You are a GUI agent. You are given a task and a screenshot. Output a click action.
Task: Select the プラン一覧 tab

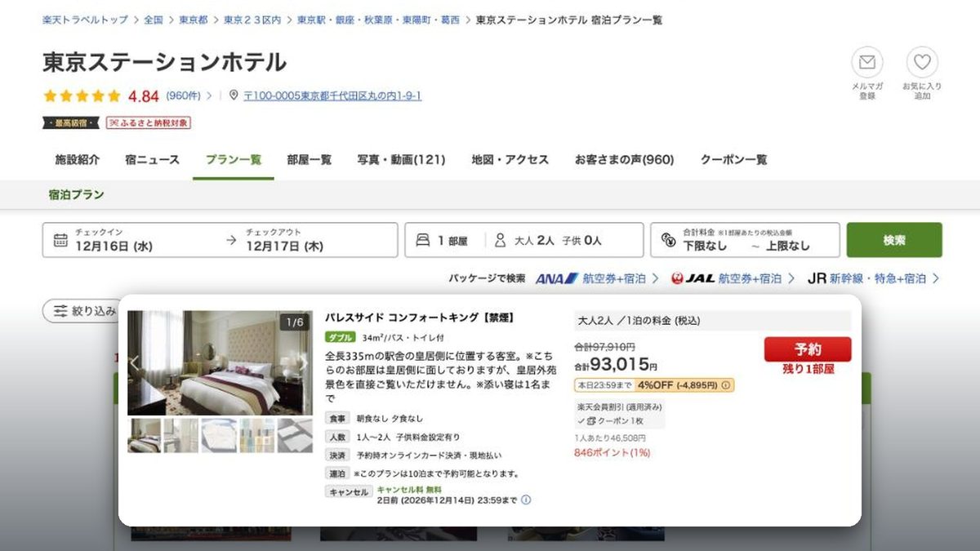[234, 159]
